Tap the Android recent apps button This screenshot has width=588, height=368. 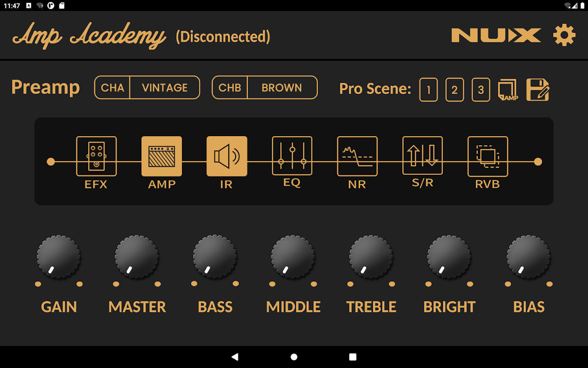point(353,357)
